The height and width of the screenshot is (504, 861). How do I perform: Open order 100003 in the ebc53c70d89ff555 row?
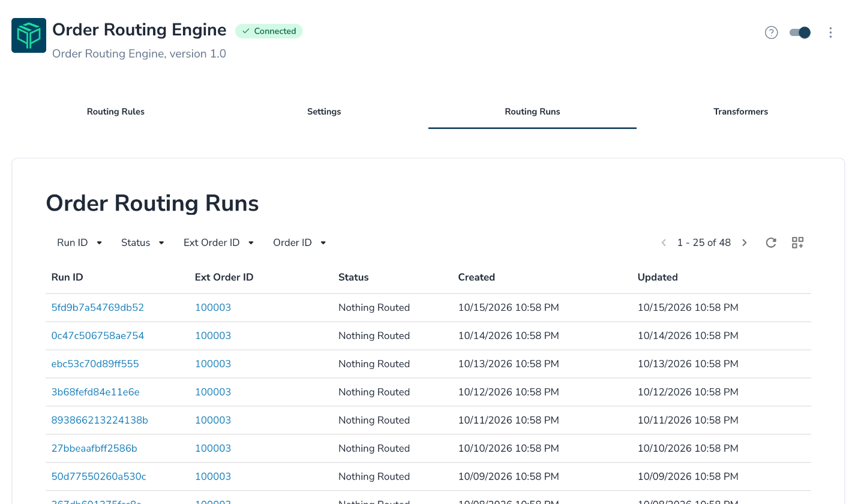click(x=213, y=364)
